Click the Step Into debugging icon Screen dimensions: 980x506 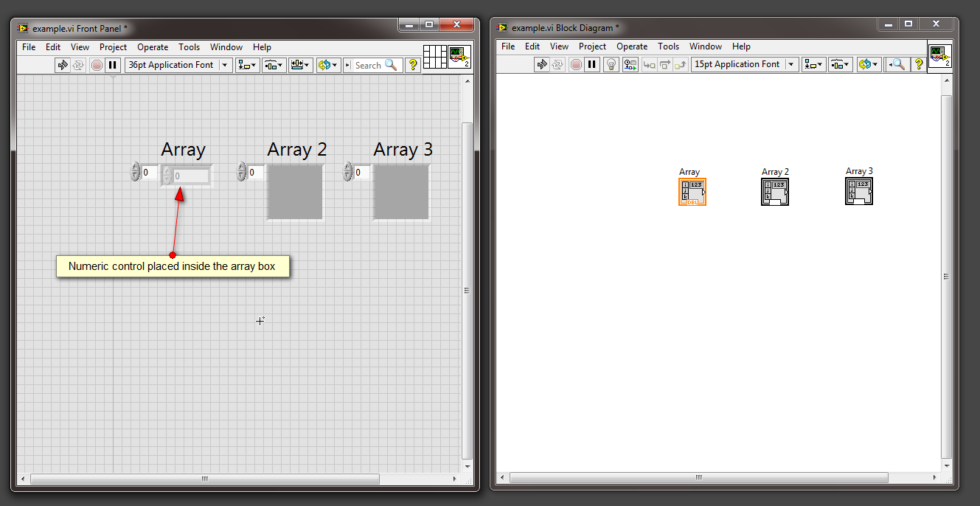coord(649,65)
